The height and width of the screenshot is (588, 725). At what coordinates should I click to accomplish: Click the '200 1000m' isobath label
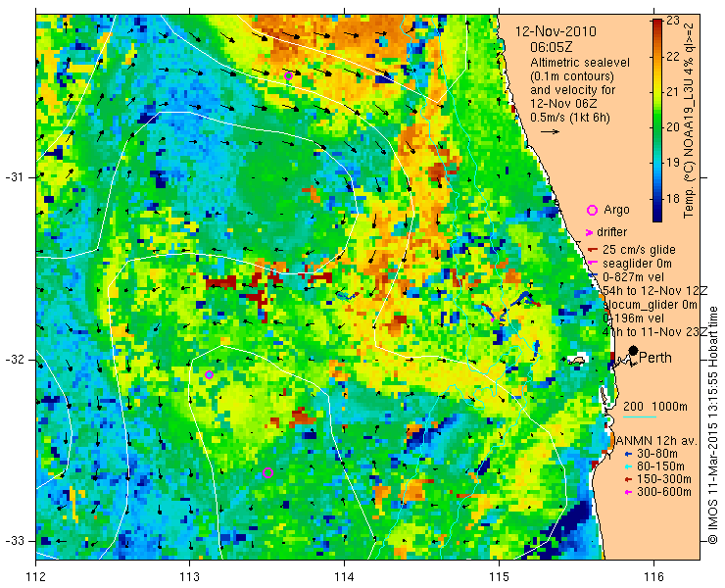tap(655, 407)
